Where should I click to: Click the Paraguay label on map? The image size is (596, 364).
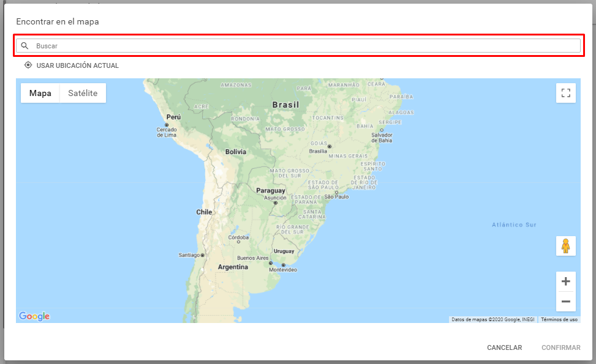271,190
